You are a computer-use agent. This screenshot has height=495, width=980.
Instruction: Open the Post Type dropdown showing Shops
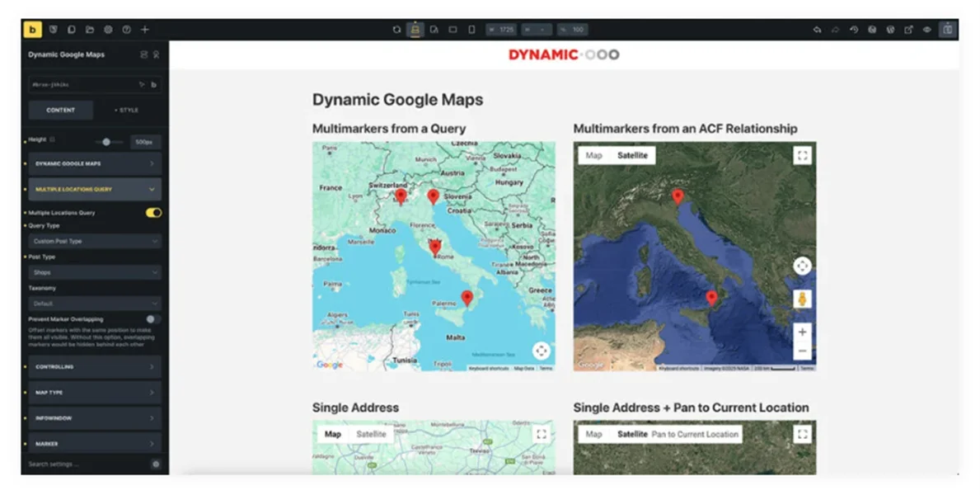click(x=95, y=272)
